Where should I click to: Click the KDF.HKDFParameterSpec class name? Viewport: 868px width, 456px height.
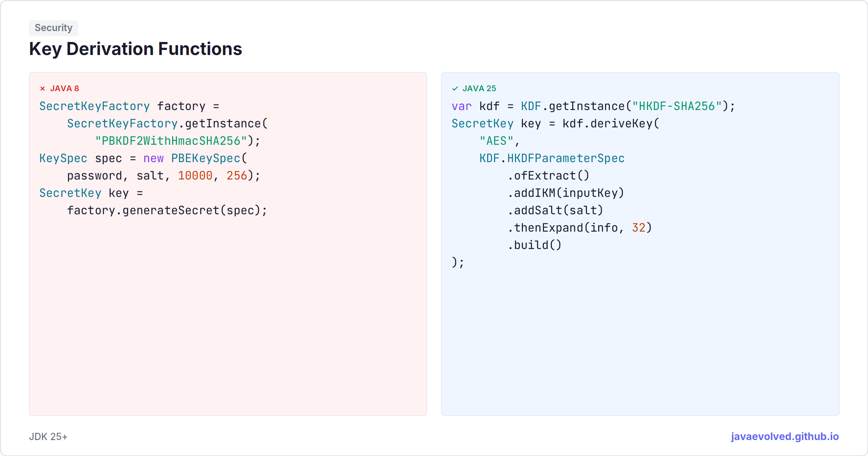click(552, 158)
